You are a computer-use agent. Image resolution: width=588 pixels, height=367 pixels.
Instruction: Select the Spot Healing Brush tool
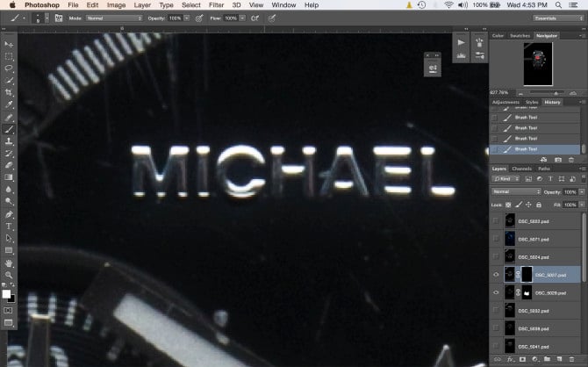(x=9, y=117)
